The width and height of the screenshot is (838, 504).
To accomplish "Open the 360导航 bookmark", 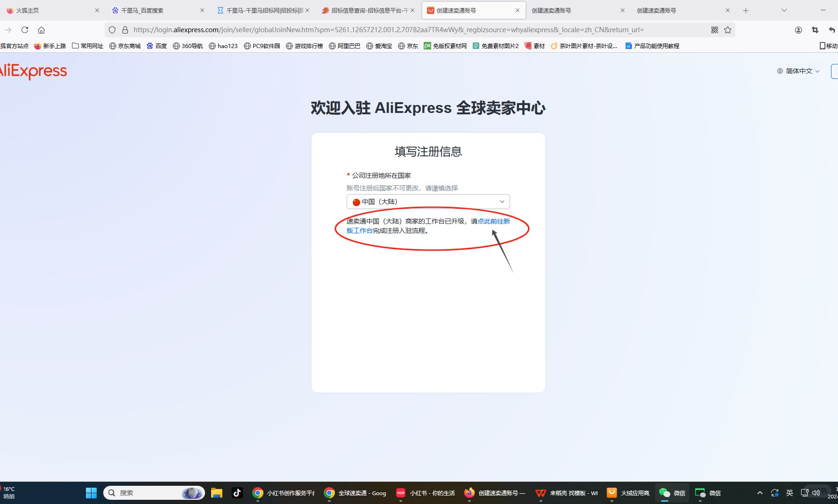I will click(188, 46).
